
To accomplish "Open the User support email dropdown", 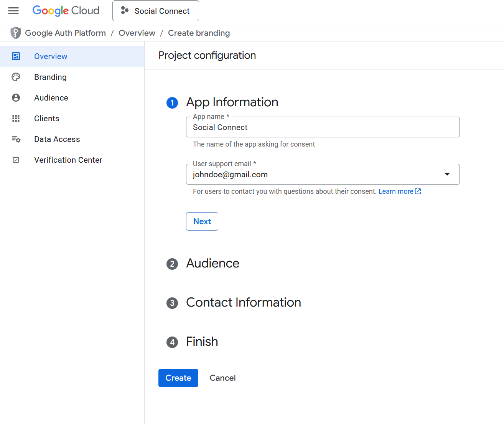I will pyautogui.click(x=323, y=174).
